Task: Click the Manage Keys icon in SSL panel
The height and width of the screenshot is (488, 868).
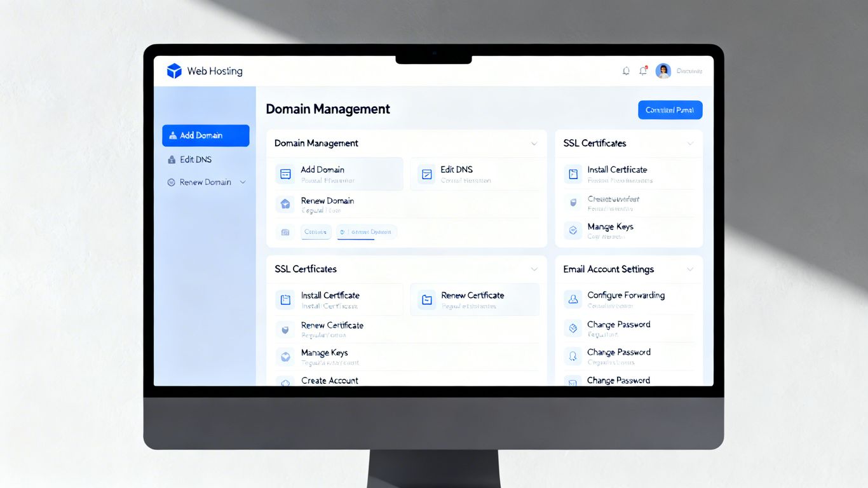Action: pyautogui.click(x=573, y=231)
